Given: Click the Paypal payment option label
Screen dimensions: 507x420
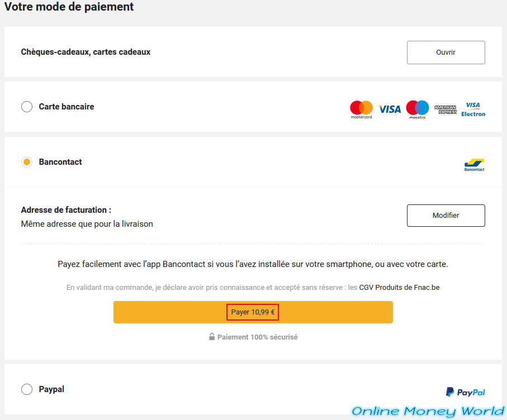Looking at the screenshot, I should coord(51,389).
